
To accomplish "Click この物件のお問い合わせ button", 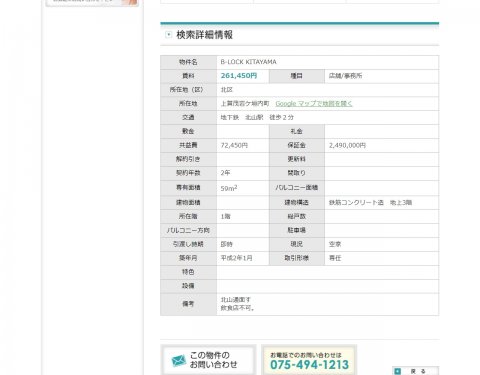I will pos(209,360).
